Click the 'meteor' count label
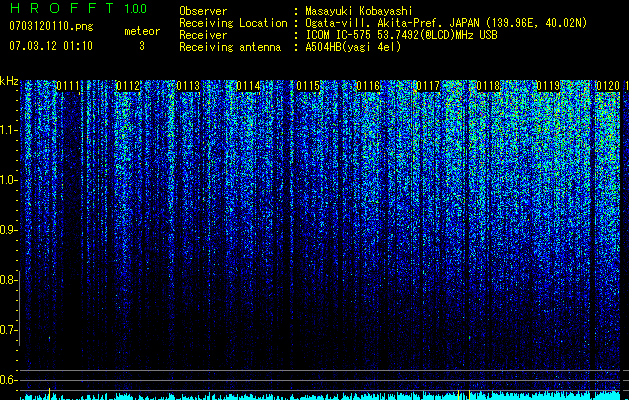Viewport: 629px width, 400px height. (x=142, y=31)
